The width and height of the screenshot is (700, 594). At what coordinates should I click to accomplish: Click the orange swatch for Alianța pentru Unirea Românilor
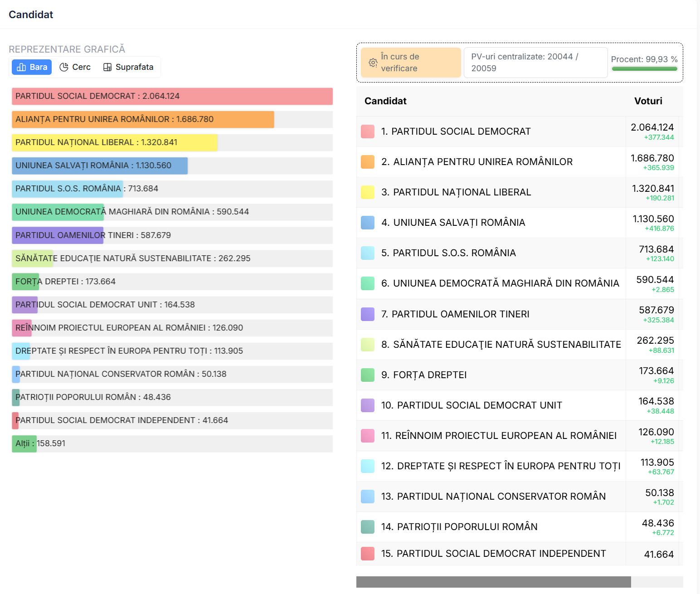[368, 162]
